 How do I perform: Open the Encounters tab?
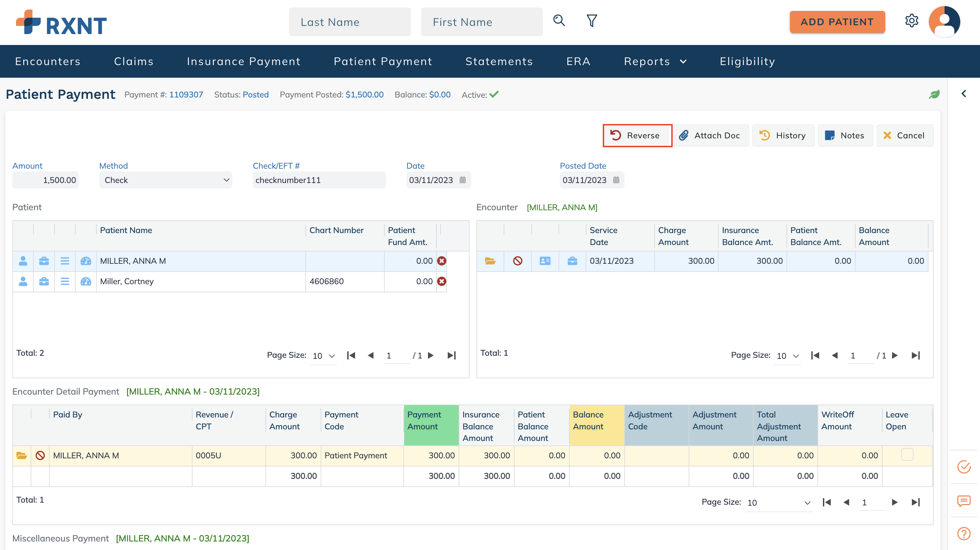[x=48, y=61]
